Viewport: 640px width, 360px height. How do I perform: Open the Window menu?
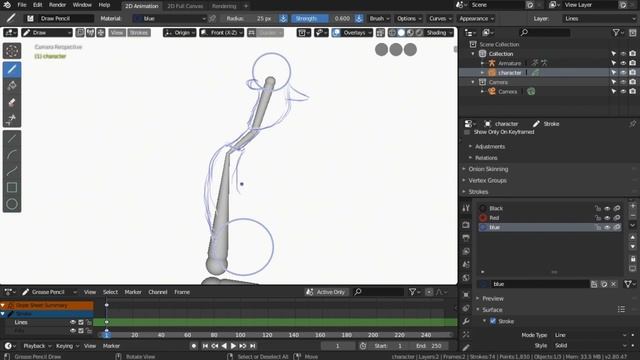click(x=82, y=5)
